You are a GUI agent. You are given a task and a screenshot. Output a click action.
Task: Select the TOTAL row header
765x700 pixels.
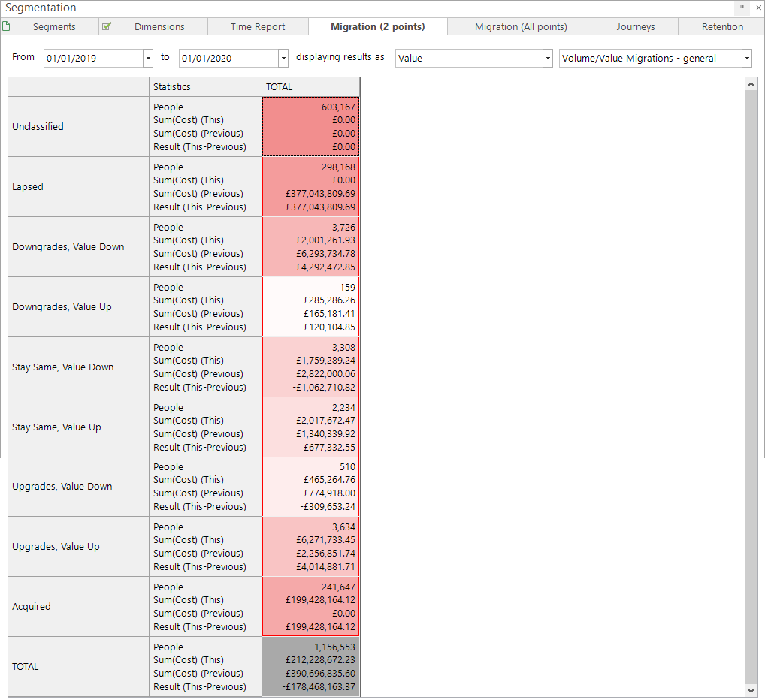click(78, 666)
